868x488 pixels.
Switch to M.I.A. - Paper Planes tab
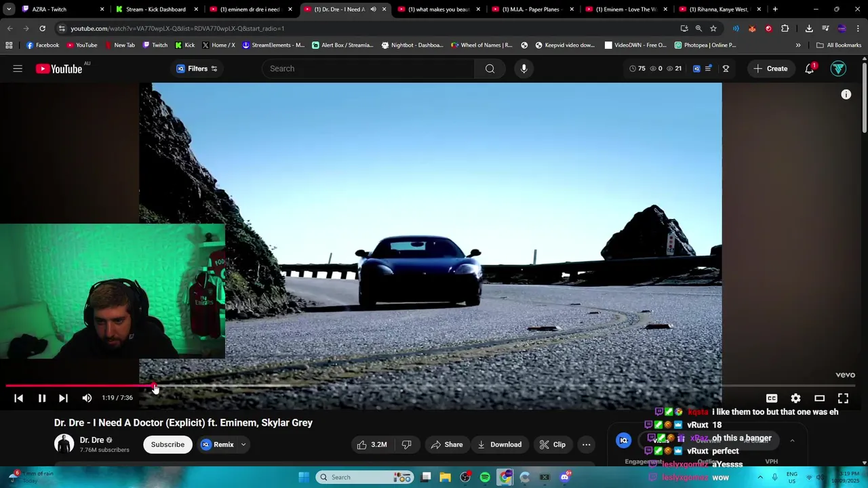[534, 9]
